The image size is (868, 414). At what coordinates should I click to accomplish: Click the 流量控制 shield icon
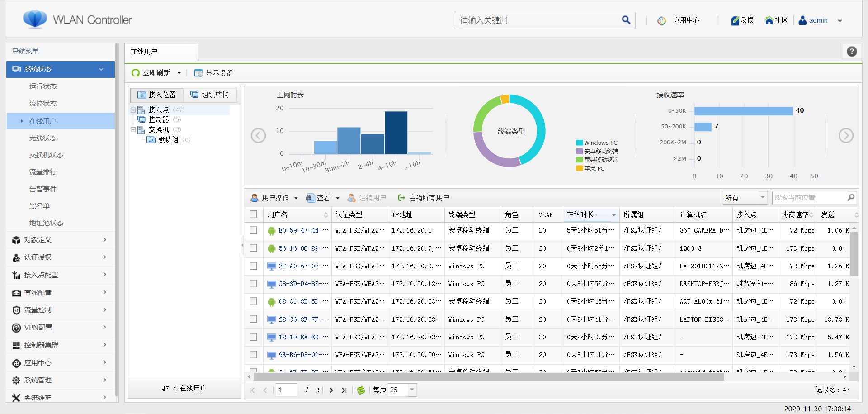(x=16, y=310)
